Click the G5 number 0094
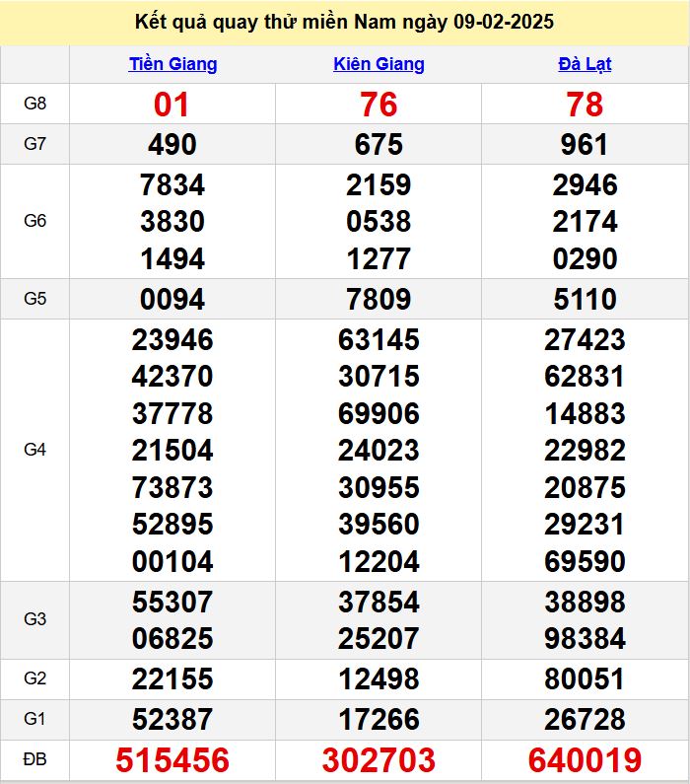The height and width of the screenshot is (784, 690). click(172, 300)
